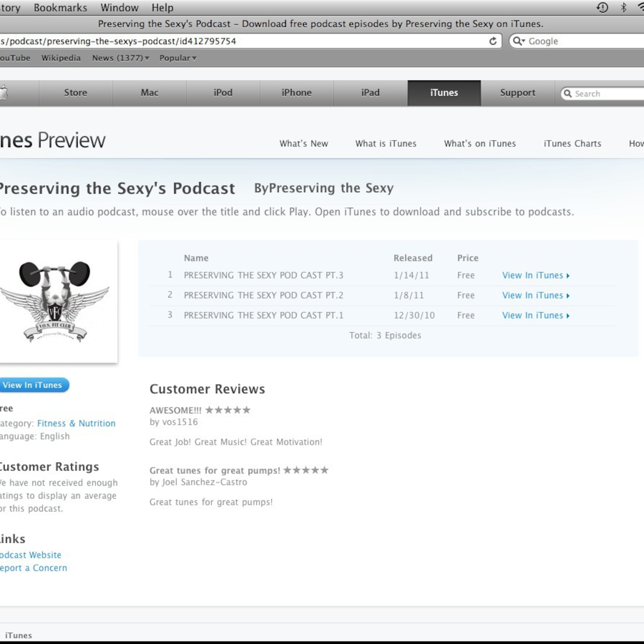This screenshot has height=644, width=644.
Task: Open the What's New link
Action: 304,144
